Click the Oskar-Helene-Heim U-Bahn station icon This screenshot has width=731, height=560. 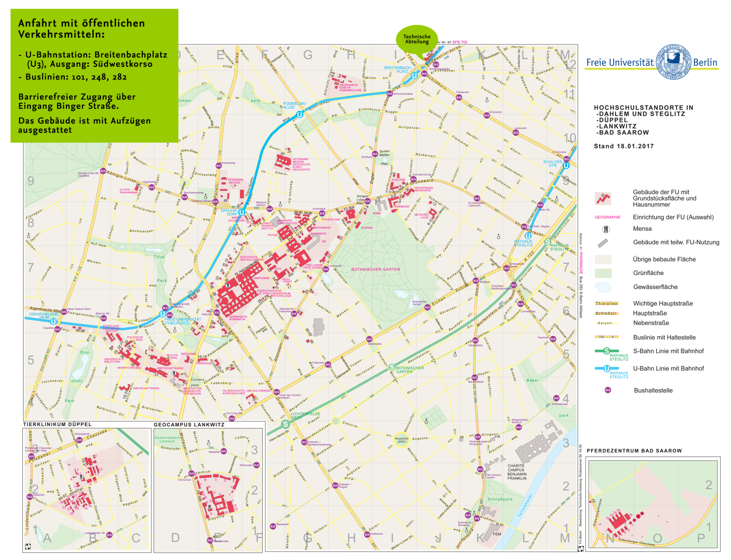53,321
